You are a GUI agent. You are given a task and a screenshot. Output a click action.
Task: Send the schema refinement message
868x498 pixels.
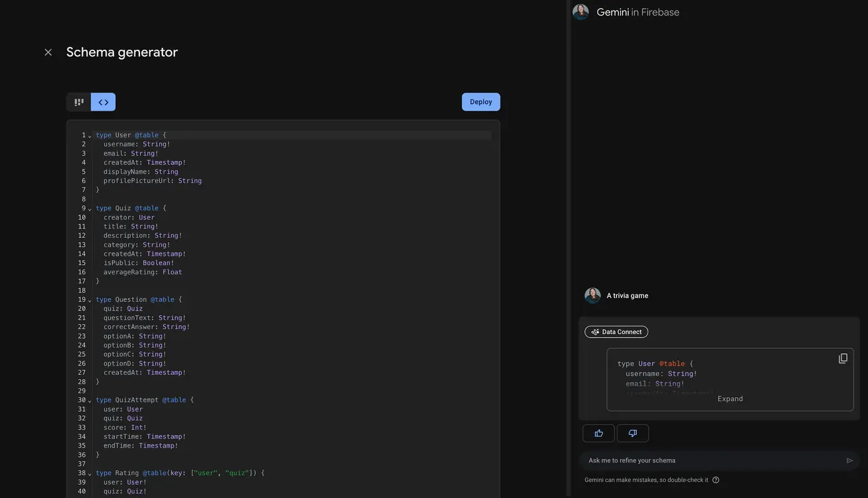coord(850,461)
